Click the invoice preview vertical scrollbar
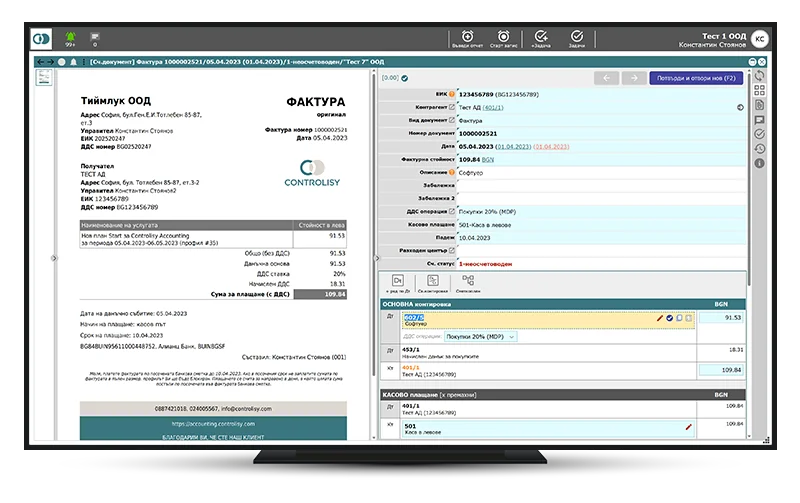800x503 pixels. [373, 224]
